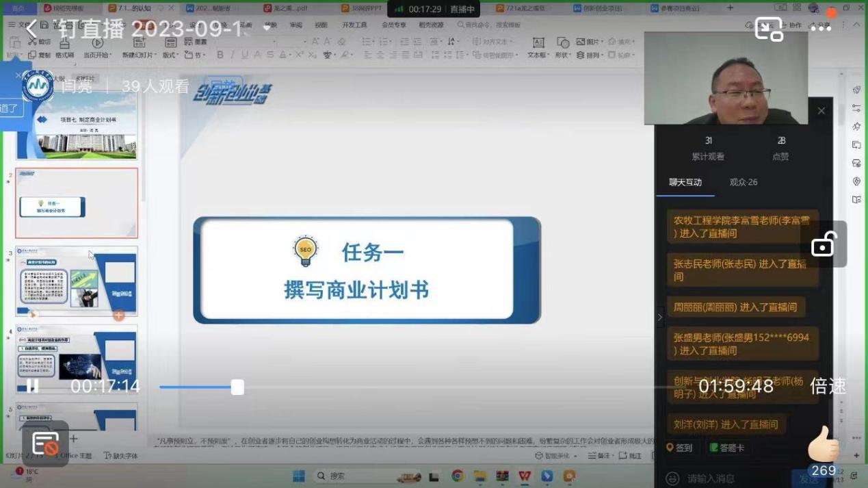
Task: Tap the back arrow beside the live title
Action: [x=31, y=29]
